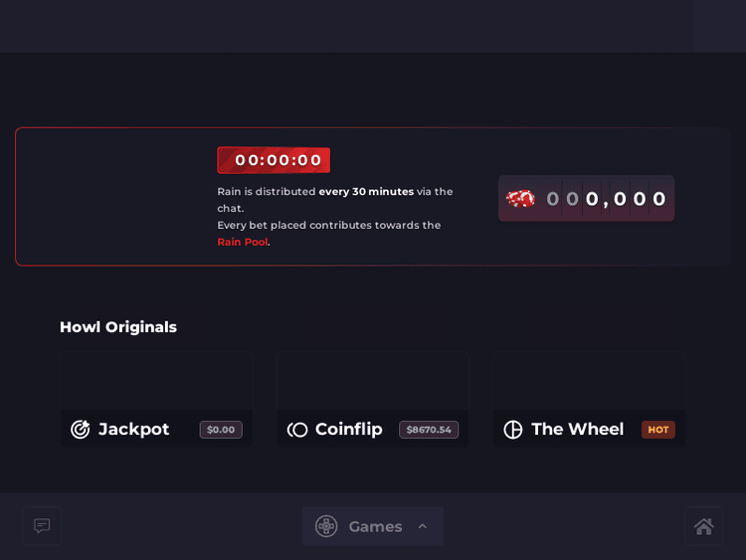Click the red poker chips icon

(x=520, y=199)
